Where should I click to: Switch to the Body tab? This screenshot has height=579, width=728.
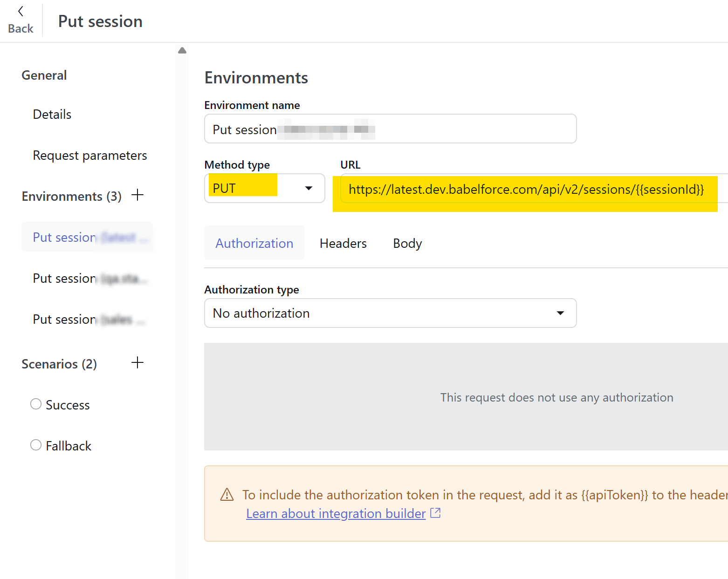click(407, 243)
